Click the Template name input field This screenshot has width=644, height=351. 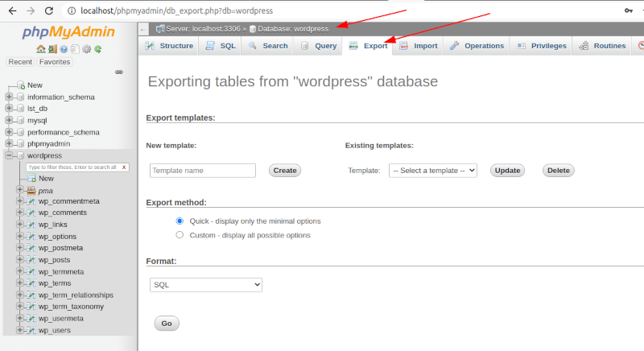203,171
